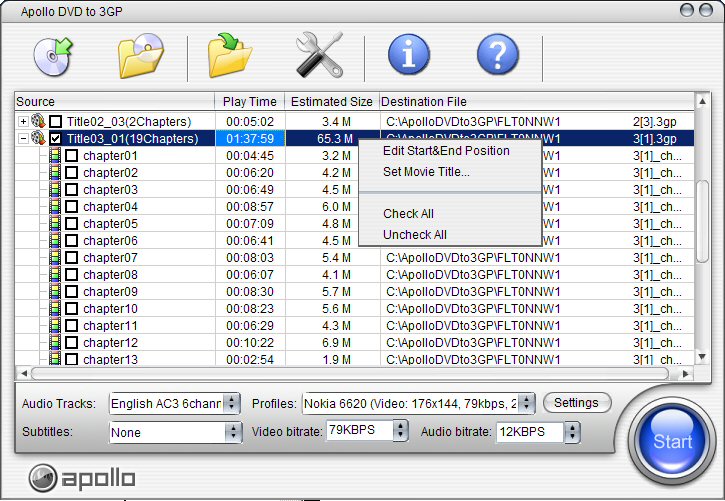
Task: Click the Settings button
Action: click(x=576, y=402)
